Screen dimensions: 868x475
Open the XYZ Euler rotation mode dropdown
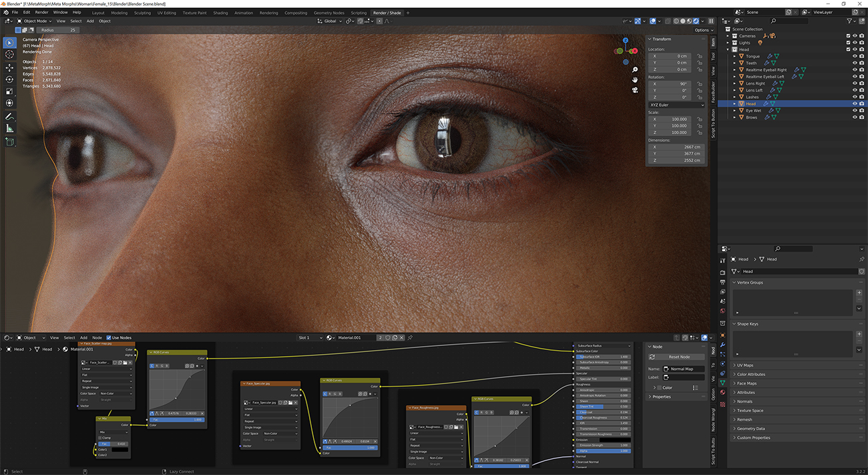pyautogui.click(x=676, y=105)
